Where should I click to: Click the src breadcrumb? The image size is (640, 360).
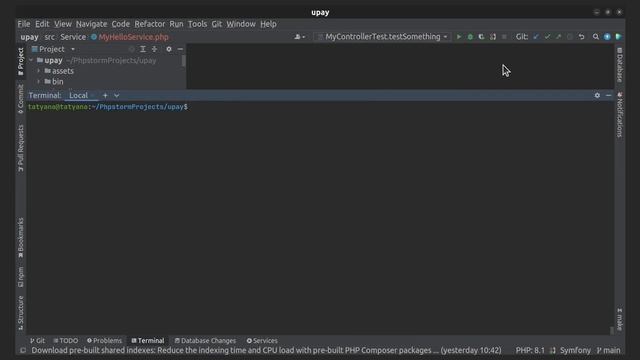49,37
